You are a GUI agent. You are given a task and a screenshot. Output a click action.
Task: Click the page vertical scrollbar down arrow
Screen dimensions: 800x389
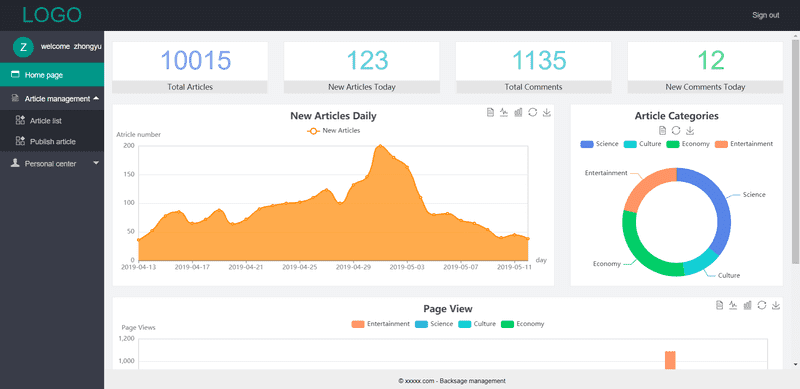coord(795,364)
